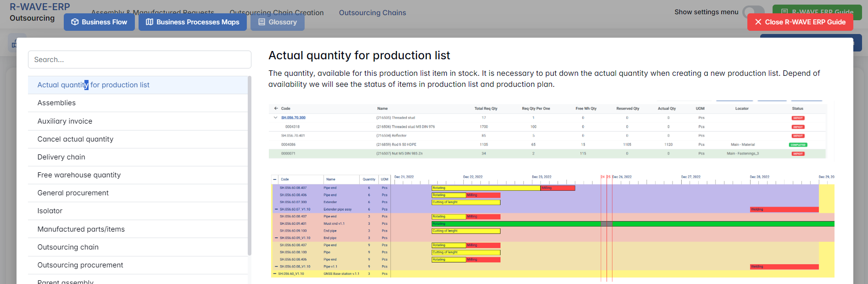Viewport: 868px width, 284px height.
Task: Open the Auxiliary invoice glossary entry
Action: pyautogui.click(x=65, y=121)
